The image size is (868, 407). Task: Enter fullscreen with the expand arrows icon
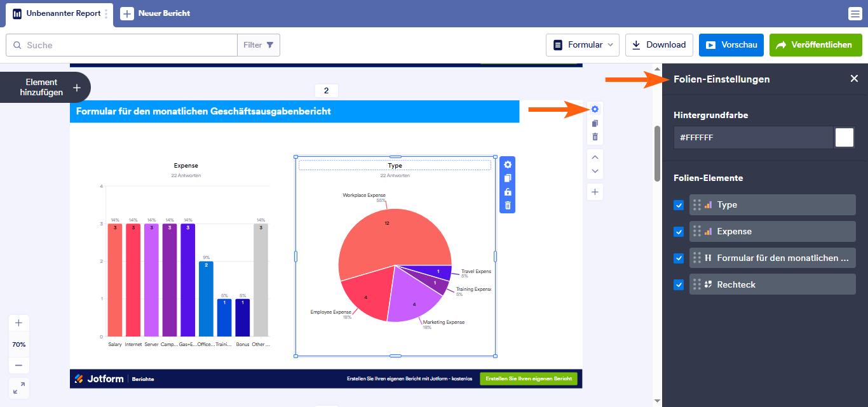click(18, 387)
